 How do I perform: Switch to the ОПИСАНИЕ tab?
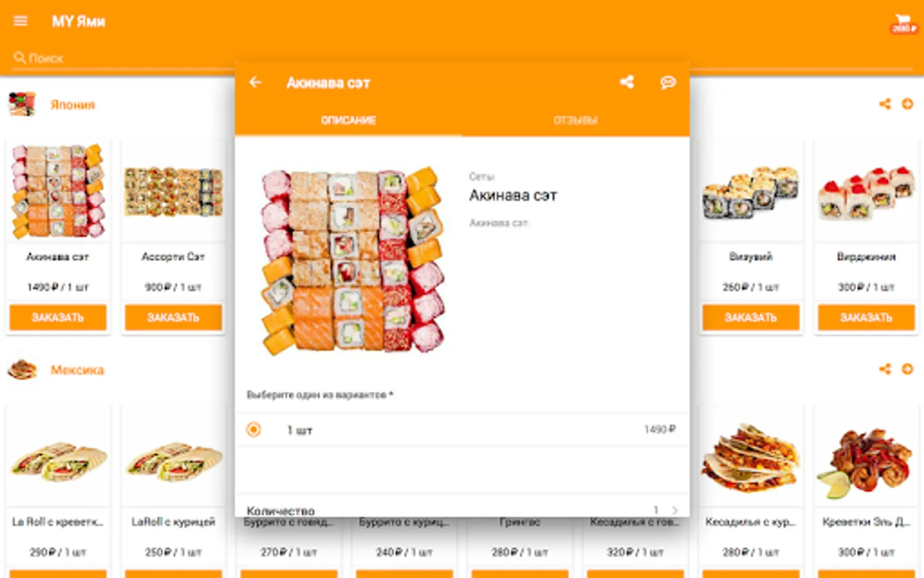[348, 120]
